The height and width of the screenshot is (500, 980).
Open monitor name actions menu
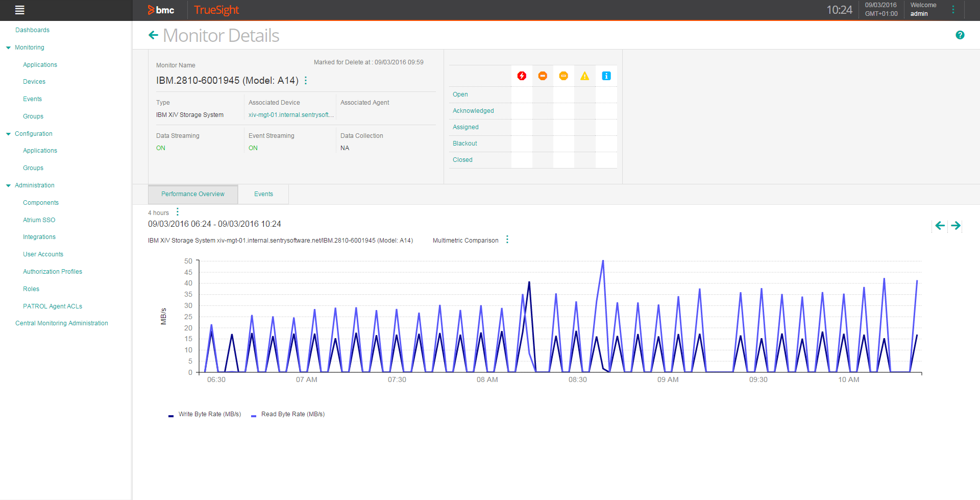(306, 81)
